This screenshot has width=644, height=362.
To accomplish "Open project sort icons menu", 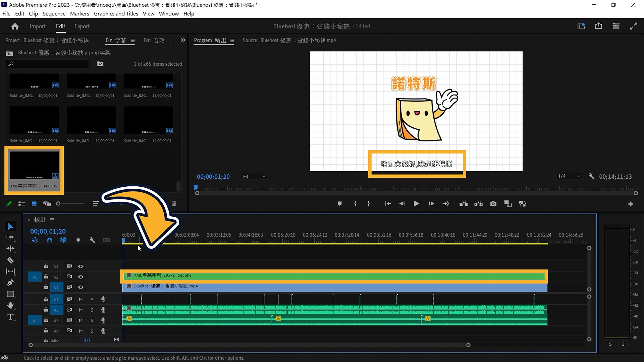I will 96,203.
